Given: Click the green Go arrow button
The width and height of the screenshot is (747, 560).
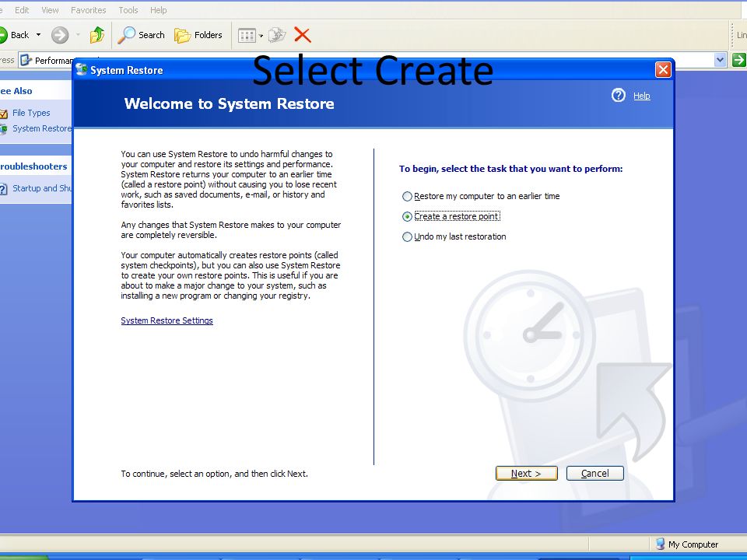Looking at the screenshot, I should [x=739, y=60].
